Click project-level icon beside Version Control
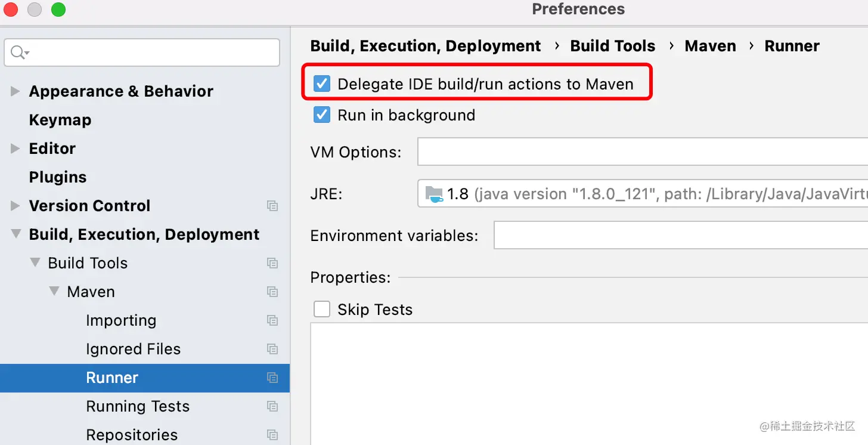 coord(272,206)
